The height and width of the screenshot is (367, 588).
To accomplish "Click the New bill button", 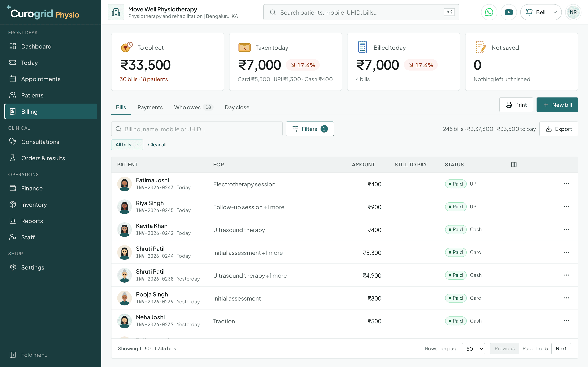I will (x=557, y=105).
